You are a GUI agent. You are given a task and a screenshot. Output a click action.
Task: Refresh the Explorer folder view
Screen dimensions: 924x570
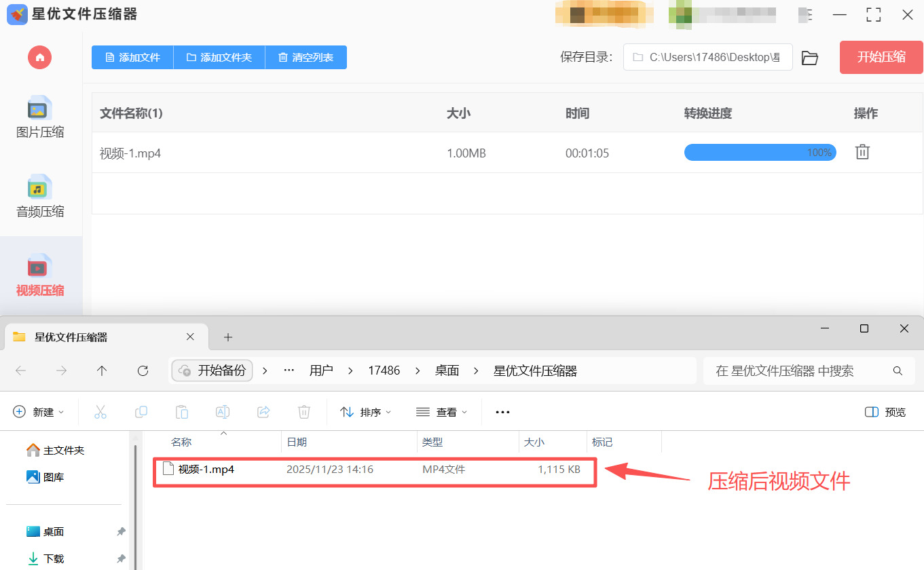click(143, 370)
